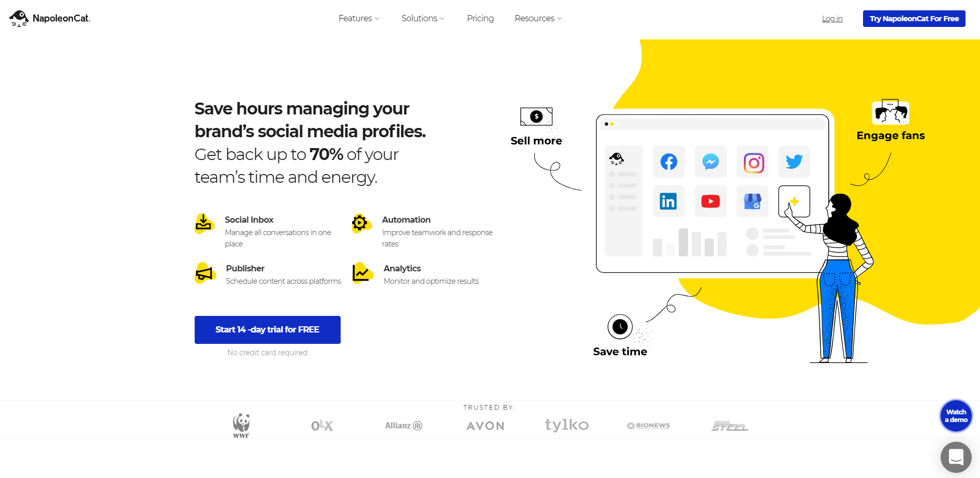Click the Twitter bird icon
The height and width of the screenshot is (478, 980).
794,162
